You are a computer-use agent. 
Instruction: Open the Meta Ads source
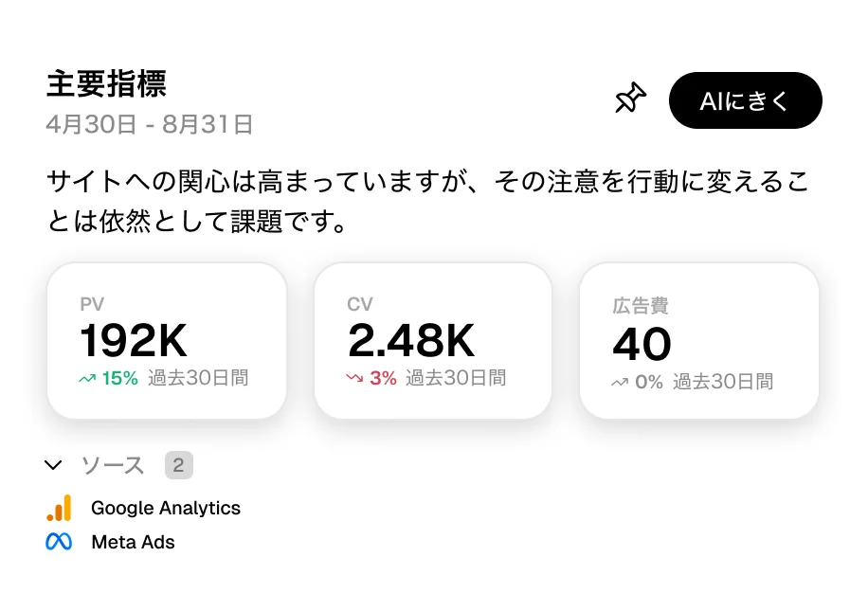coord(133,542)
